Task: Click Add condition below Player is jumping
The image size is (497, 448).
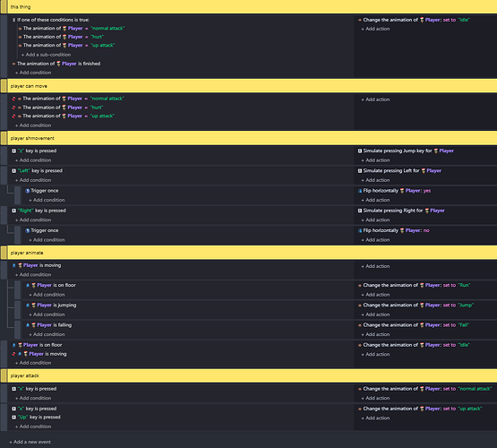Action: [x=47, y=314]
